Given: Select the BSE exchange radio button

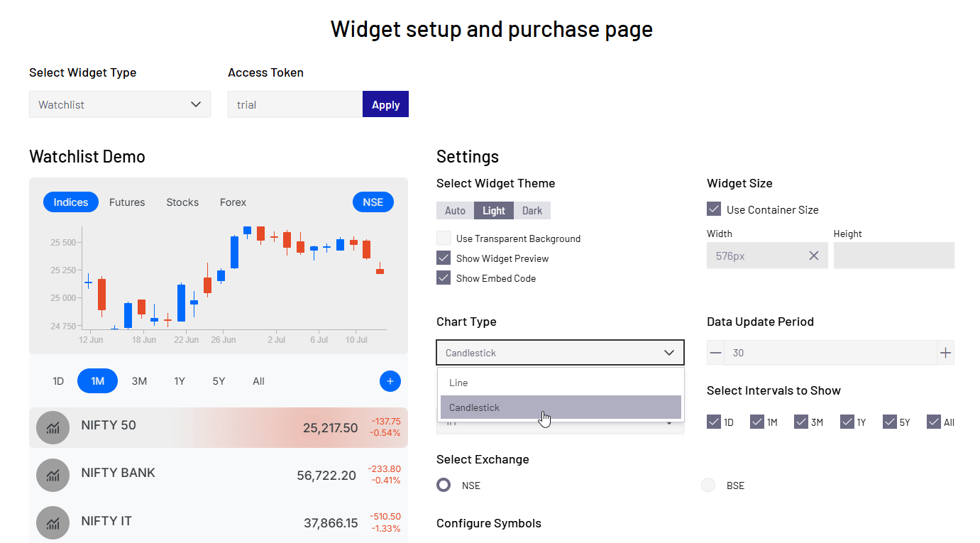Looking at the screenshot, I should point(708,486).
